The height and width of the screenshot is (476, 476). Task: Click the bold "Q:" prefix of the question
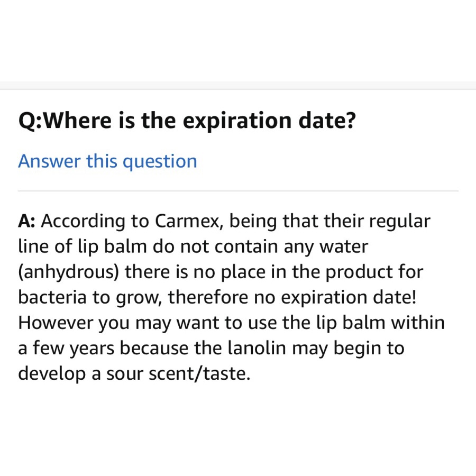[x=29, y=122]
